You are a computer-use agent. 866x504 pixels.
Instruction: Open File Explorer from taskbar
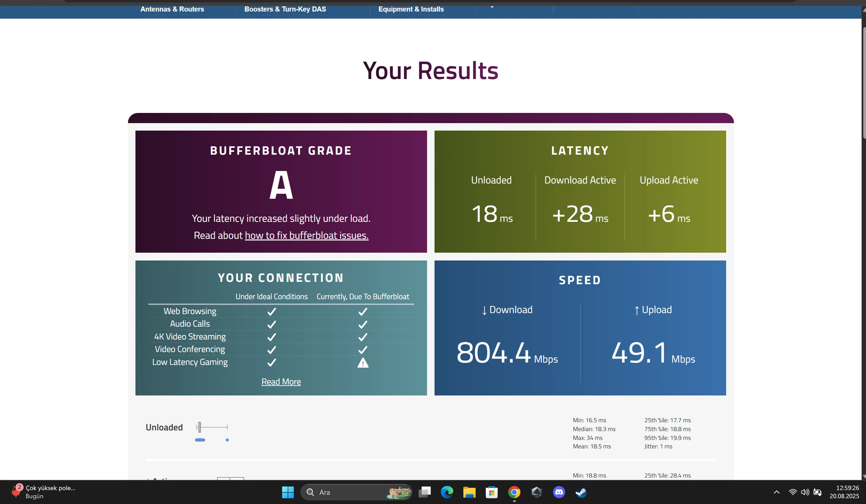point(469,492)
